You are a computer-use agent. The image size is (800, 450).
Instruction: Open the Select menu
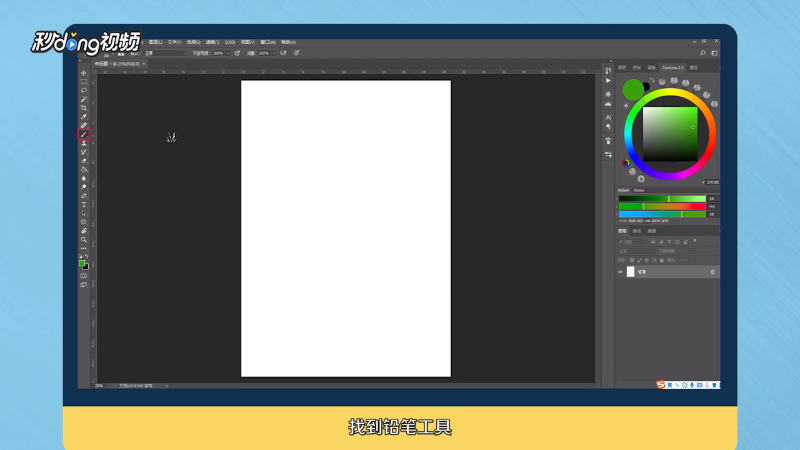(x=193, y=42)
